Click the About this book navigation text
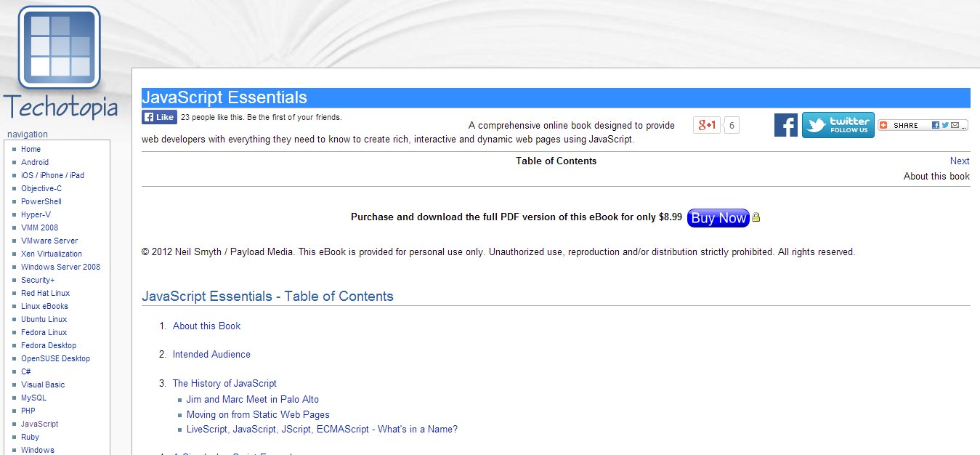The height and width of the screenshot is (455, 980). pyautogui.click(x=936, y=177)
